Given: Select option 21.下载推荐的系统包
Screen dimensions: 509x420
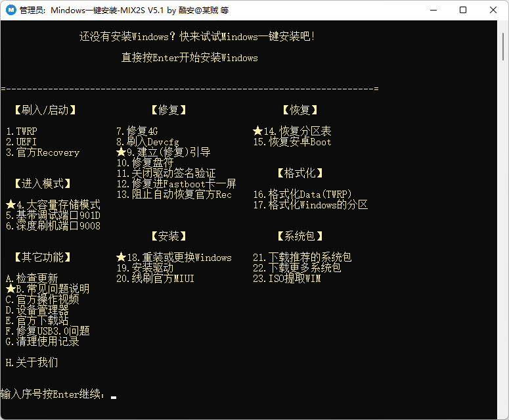Looking at the screenshot, I should coord(302,257).
